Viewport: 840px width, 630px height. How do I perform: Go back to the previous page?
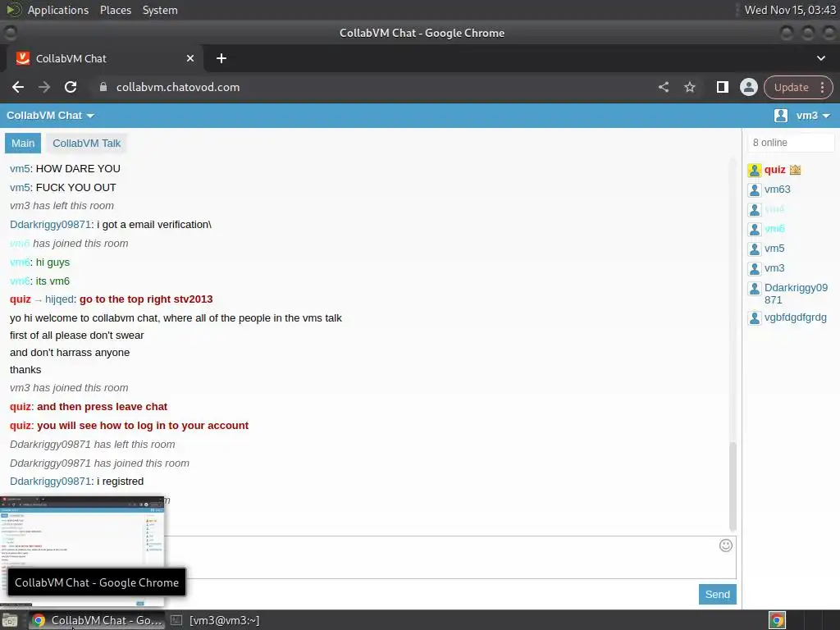[x=18, y=87]
